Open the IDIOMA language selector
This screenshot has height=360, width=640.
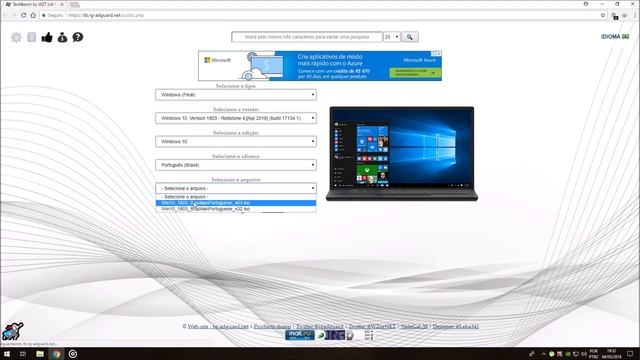pyautogui.click(x=615, y=36)
